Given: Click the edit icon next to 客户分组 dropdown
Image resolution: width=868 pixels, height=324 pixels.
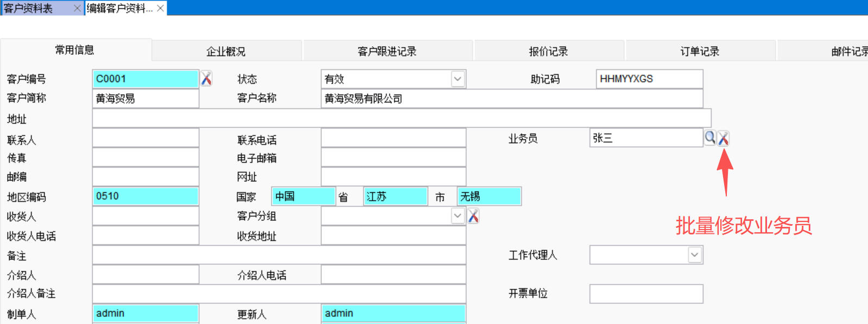Looking at the screenshot, I should [473, 216].
